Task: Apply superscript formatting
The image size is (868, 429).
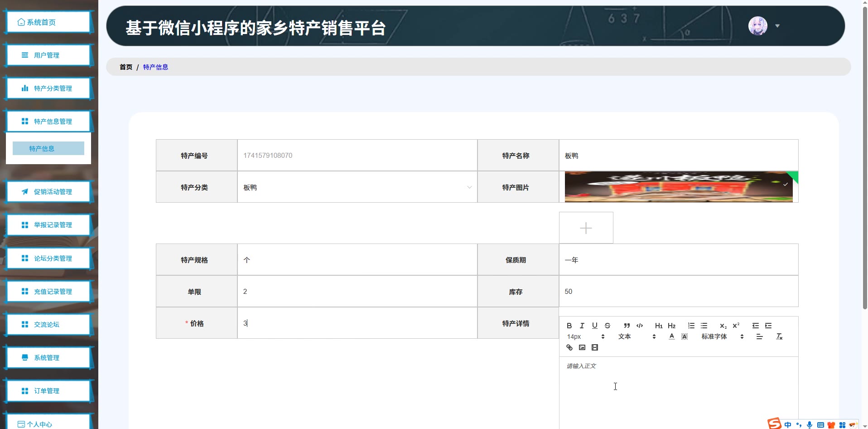Action: [736, 326]
